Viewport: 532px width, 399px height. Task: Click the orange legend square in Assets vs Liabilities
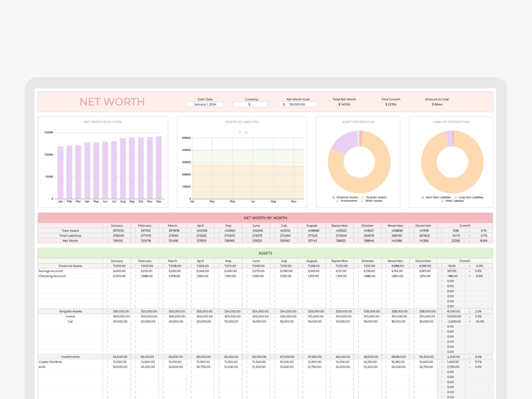tap(246, 132)
